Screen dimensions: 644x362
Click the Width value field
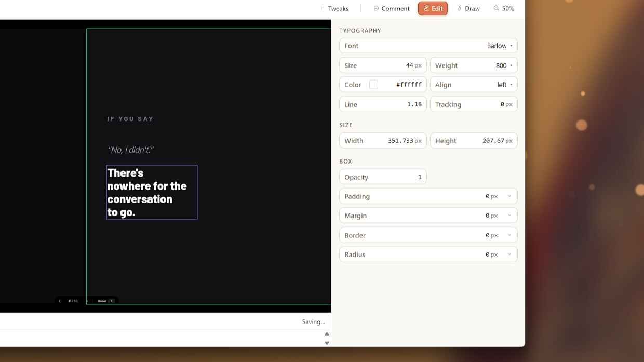coord(383,141)
